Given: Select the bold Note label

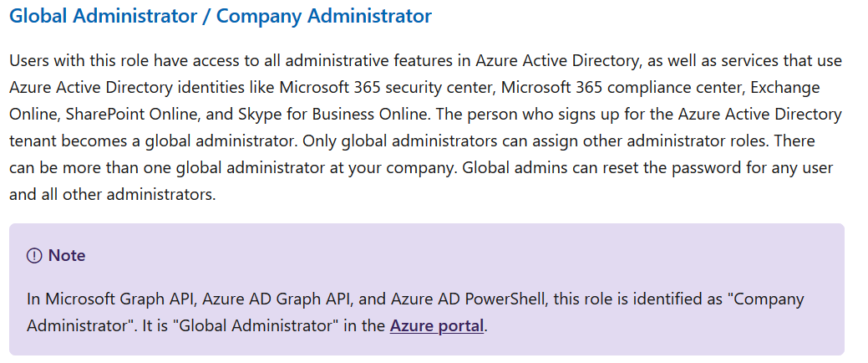Looking at the screenshot, I should [67, 255].
